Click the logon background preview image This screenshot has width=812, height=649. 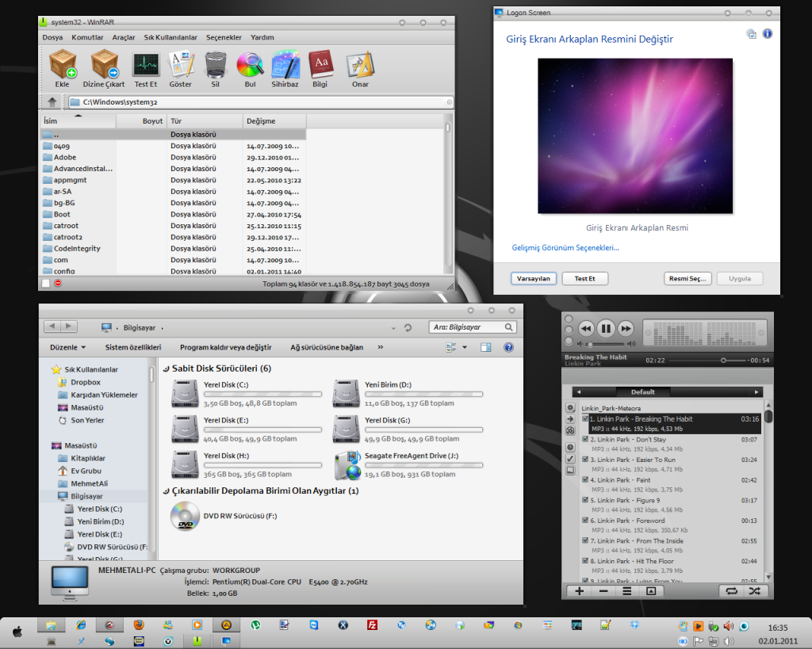pyautogui.click(x=635, y=136)
